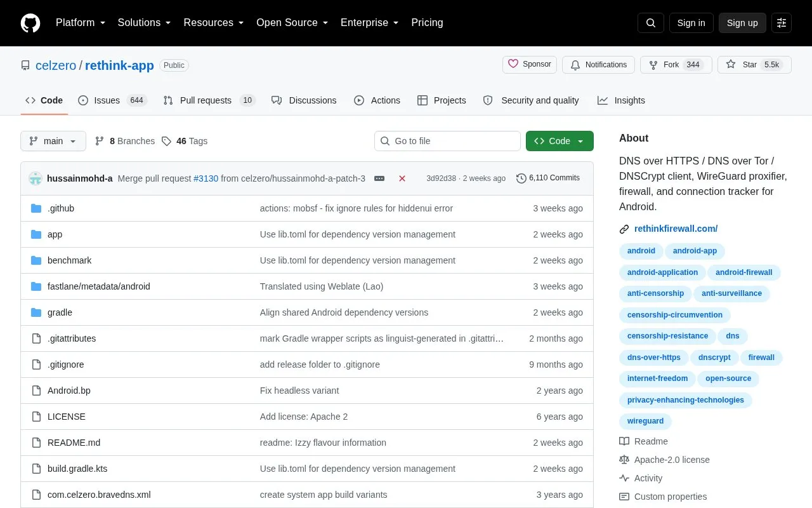Open the Custom properties link
The width and height of the screenshot is (812, 508).
[x=663, y=497]
